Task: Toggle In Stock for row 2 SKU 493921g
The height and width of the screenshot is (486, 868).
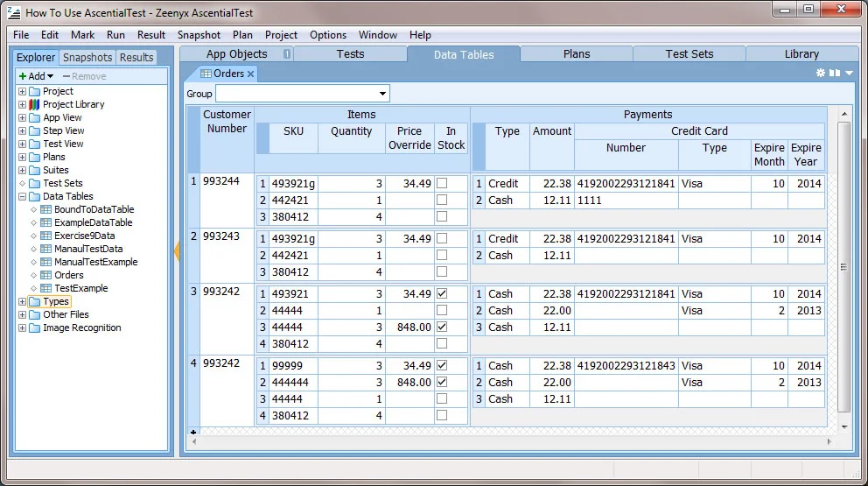Action: click(442, 238)
